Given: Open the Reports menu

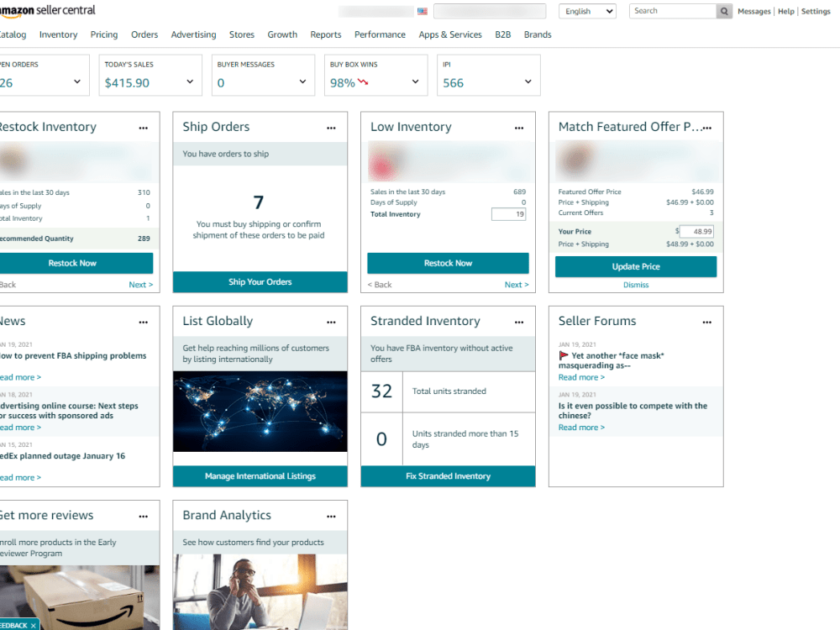Looking at the screenshot, I should click(x=326, y=34).
